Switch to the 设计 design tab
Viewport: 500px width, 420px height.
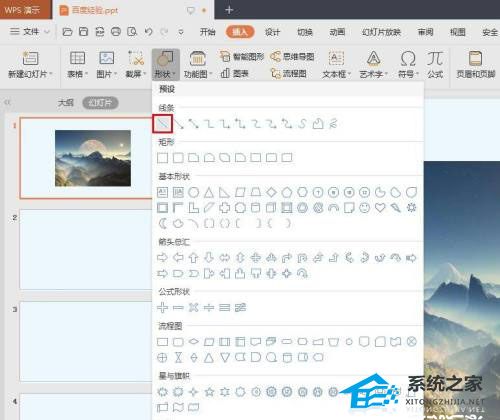272,32
